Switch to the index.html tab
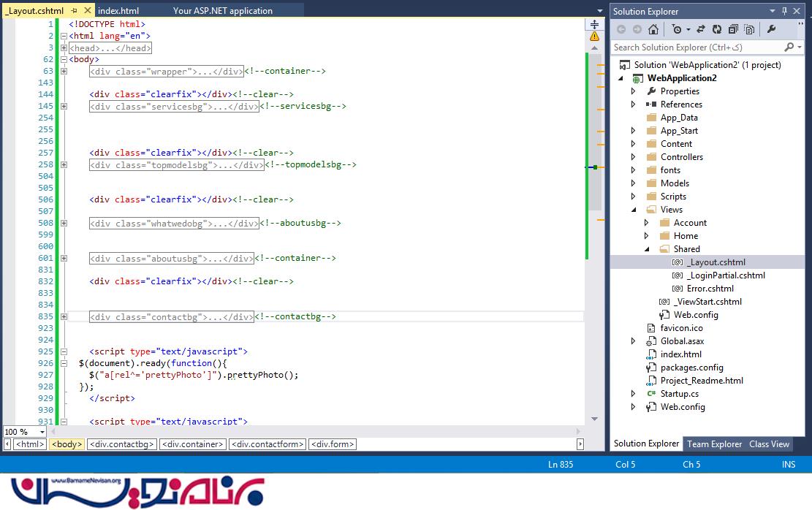Image resolution: width=812 pixels, height=510 pixels. 118,11
